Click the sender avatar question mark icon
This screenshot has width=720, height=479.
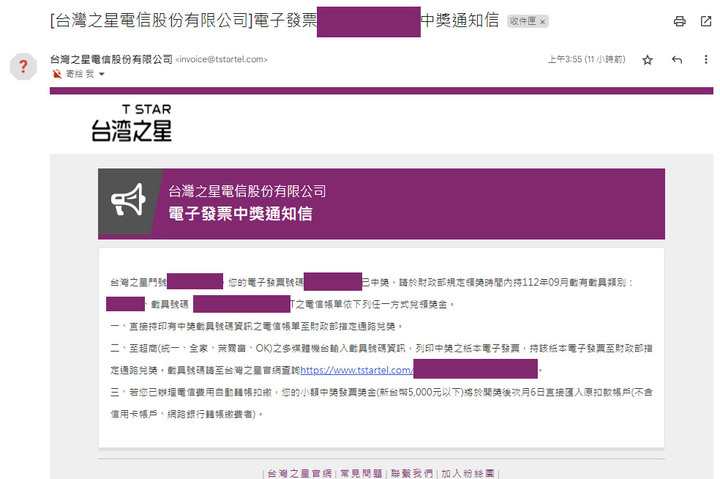point(23,67)
